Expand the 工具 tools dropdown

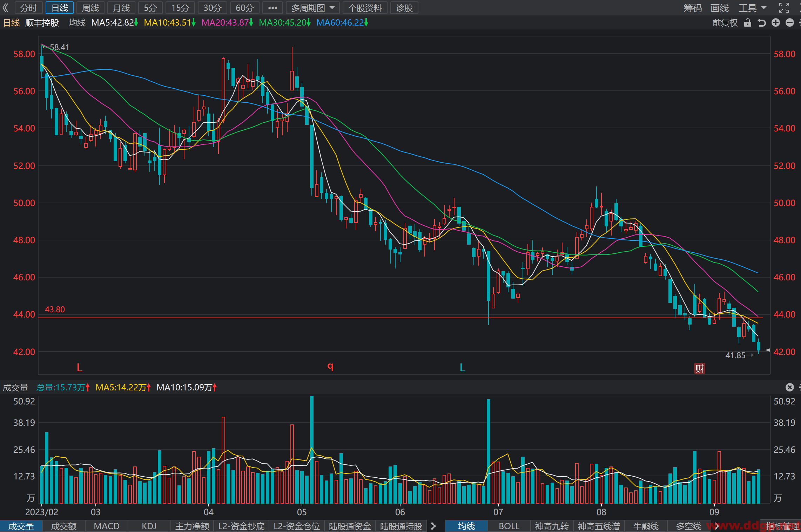[752, 8]
